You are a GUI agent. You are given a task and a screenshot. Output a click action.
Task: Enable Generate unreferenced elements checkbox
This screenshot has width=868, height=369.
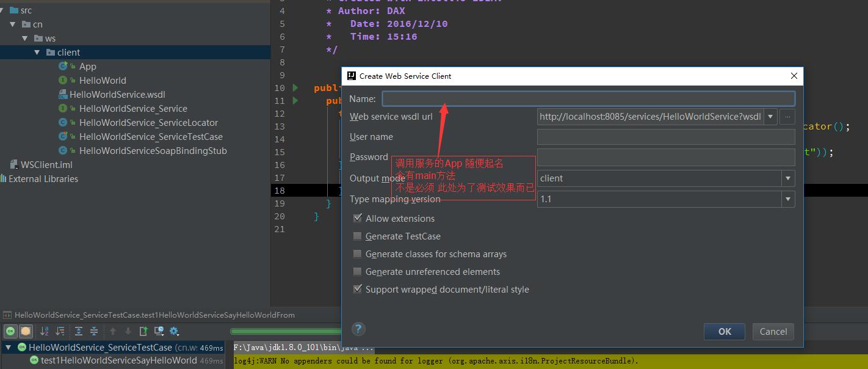pos(358,271)
